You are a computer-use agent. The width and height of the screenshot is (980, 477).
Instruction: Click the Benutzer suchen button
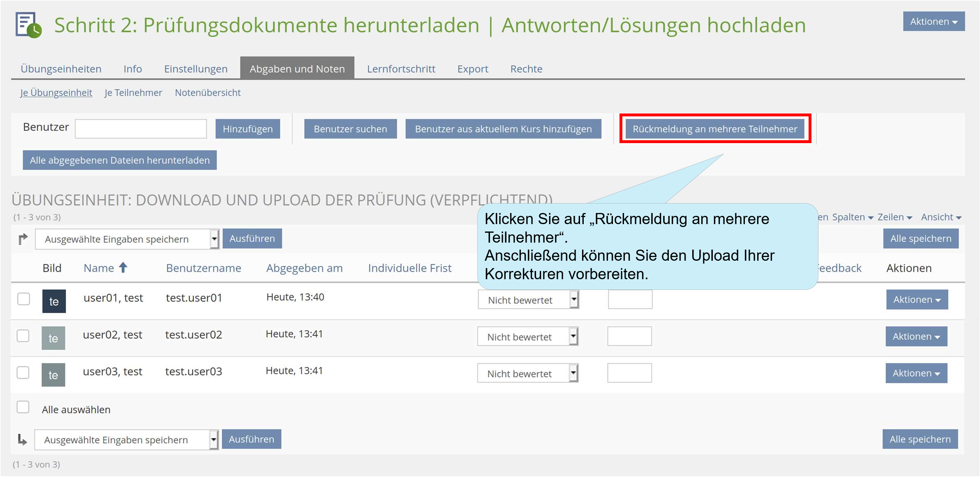(x=350, y=129)
